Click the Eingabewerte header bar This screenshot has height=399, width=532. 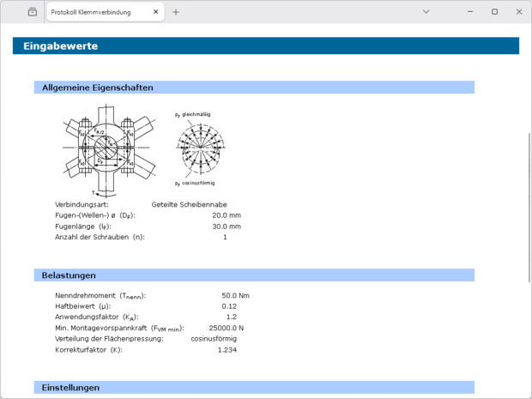pyautogui.click(x=266, y=46)
